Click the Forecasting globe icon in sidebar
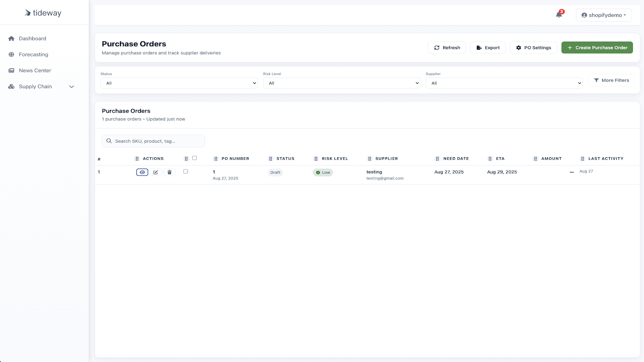This screenshot has width=644, height=362. click(11, 54)
